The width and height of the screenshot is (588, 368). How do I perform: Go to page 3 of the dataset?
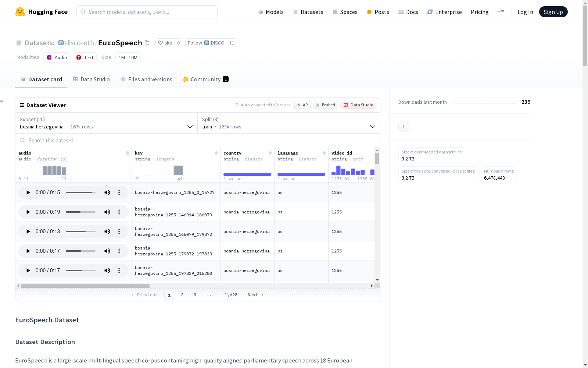coord(195,295)
